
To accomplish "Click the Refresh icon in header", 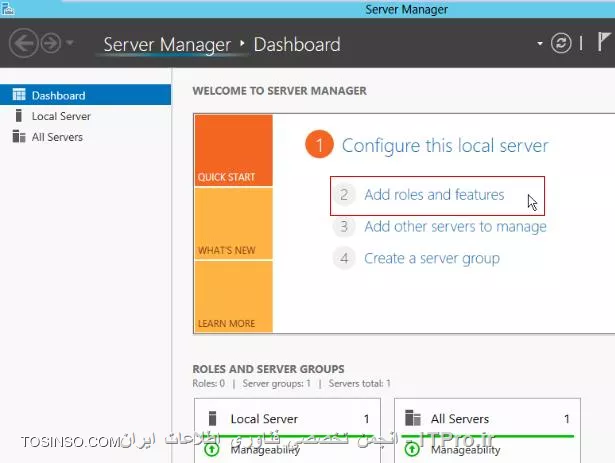I will [x=561, y=43].
